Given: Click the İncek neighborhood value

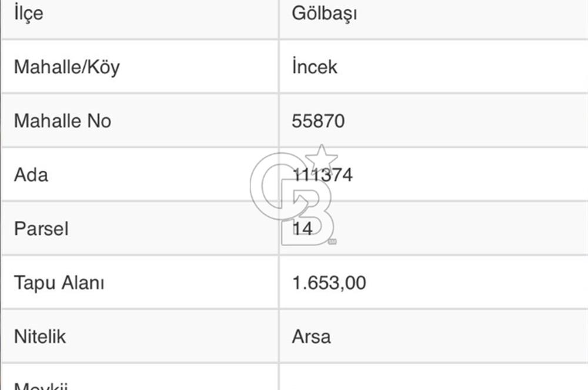Looking at the screenshot, I should pos(315,67).
